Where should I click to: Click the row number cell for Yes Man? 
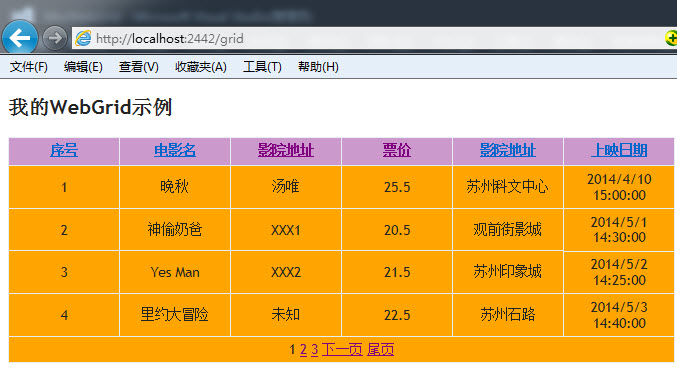(x=64, y=272)
